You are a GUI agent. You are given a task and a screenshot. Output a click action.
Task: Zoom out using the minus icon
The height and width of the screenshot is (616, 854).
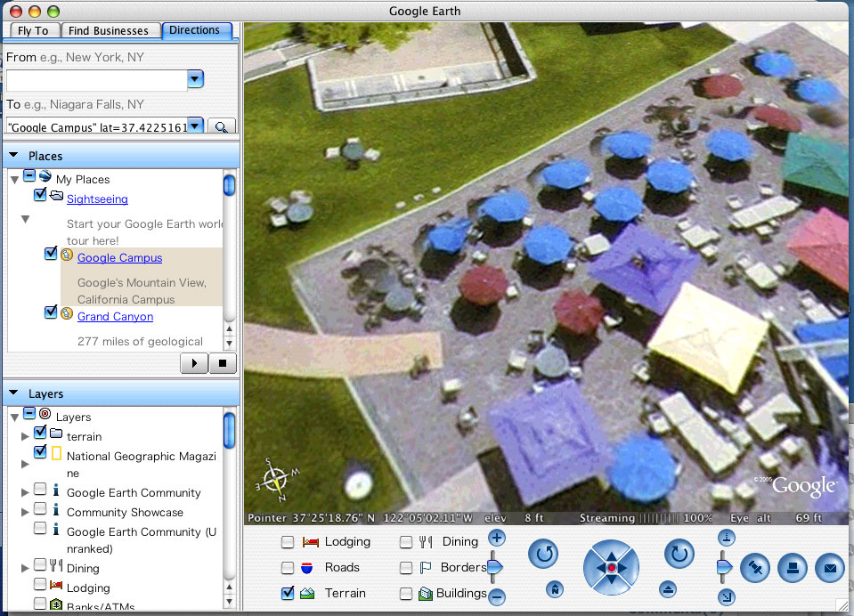click(496, 596)
